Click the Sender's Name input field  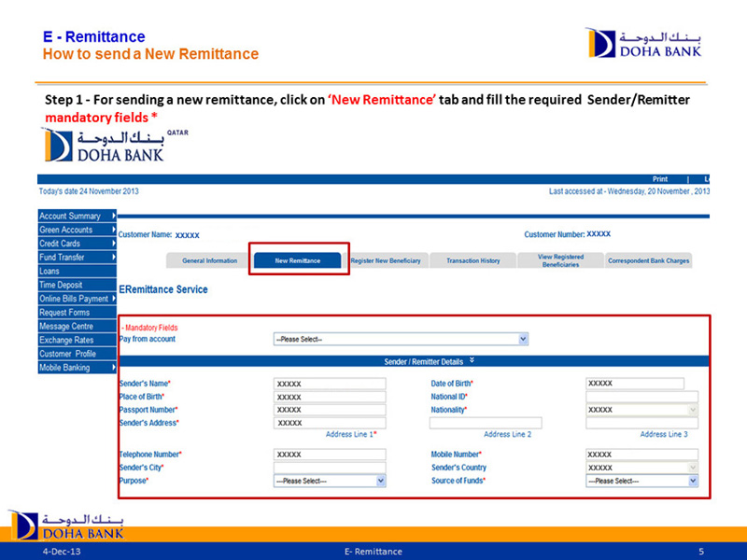330,384
